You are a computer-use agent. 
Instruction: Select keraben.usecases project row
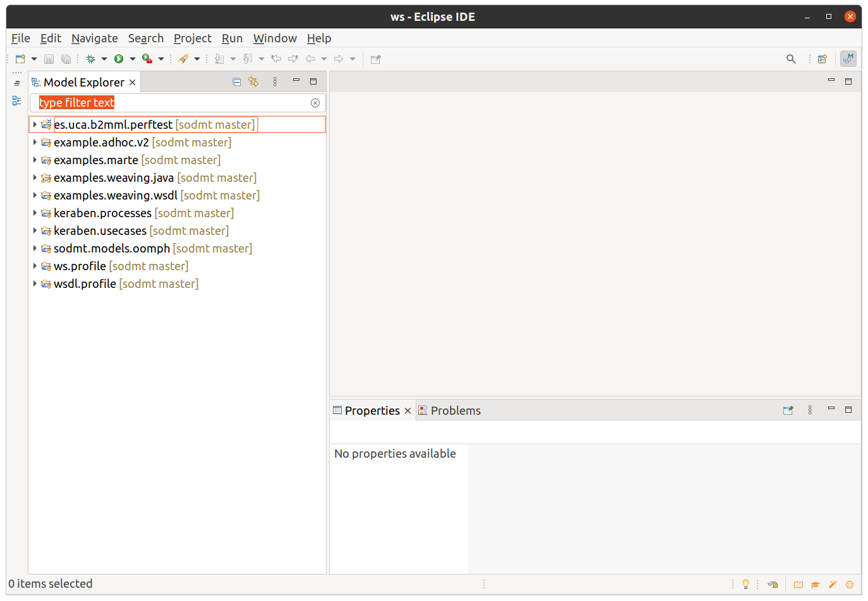(x=177, y=230)
